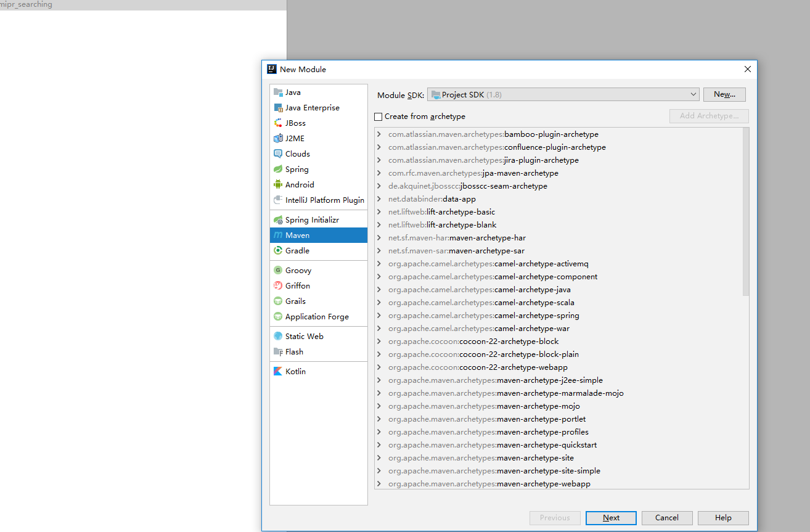The width and height of the screenshot is (810, 532).
Task: Select IntelliJ Platform Plugin icon
Action: pos(278,200)
